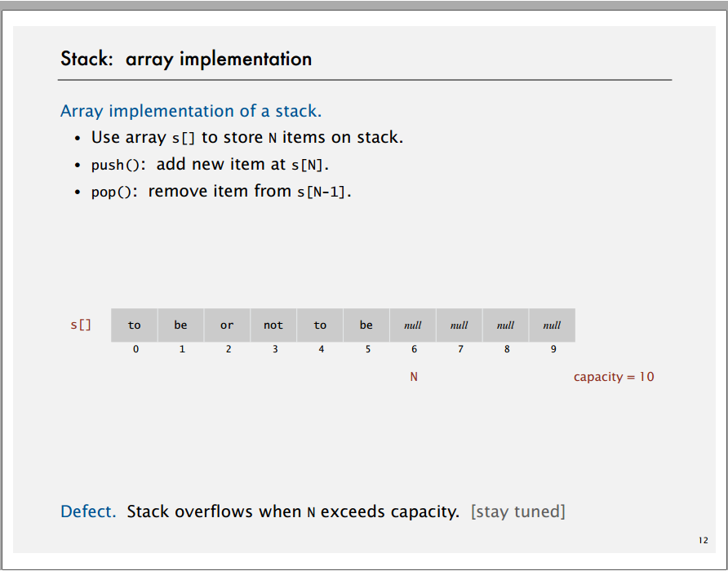
Task: Click the red N pointer label
Action: click(x=414, y=377)
